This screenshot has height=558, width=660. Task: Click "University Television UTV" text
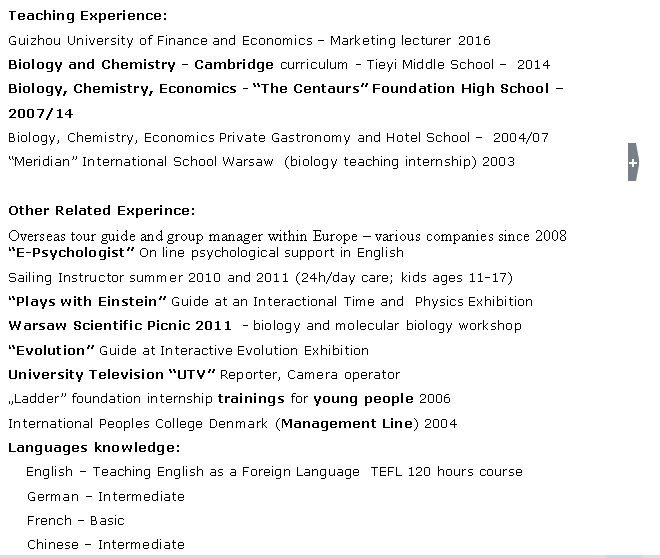pyautogui.click(x=112, y=375)
